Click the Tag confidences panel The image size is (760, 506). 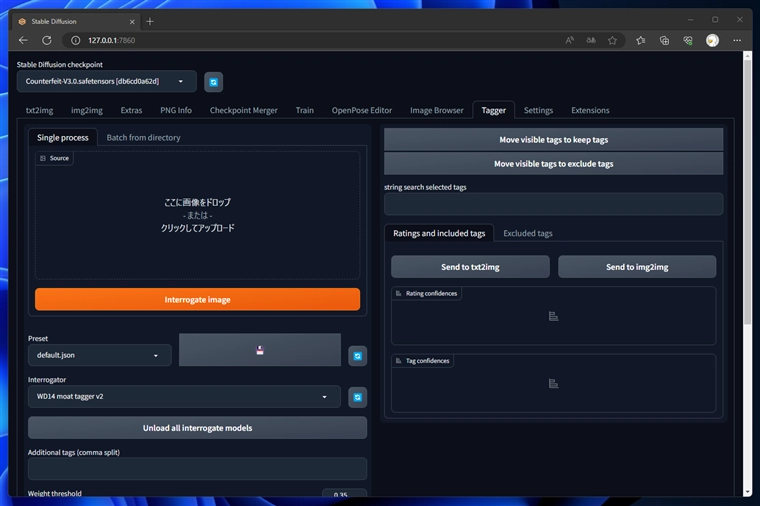click(554, 383)
